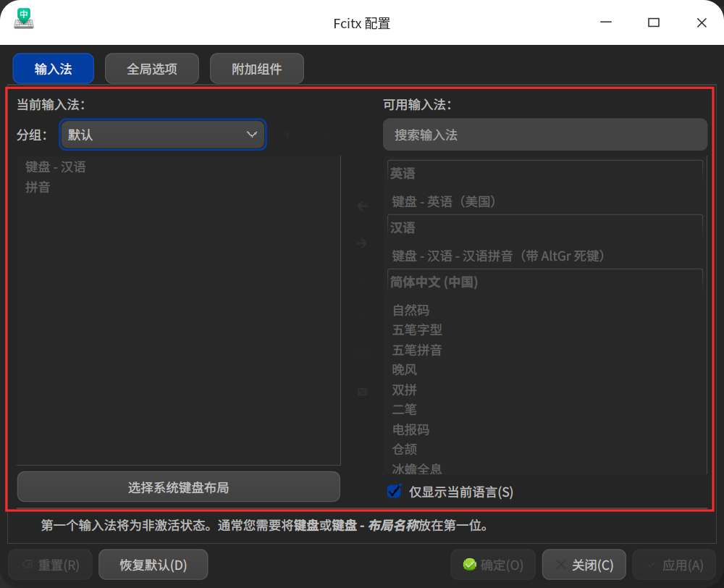Click the chevron on the group combo box

(x=252, y=134)
